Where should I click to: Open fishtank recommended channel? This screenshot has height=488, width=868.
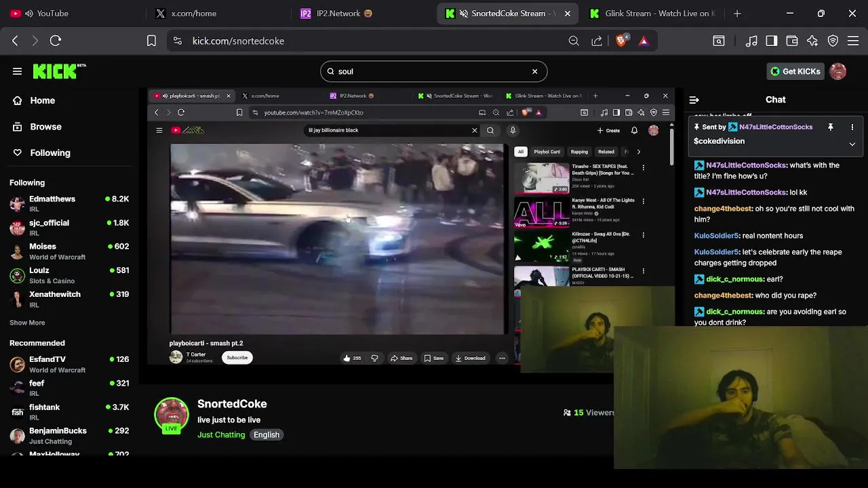68,411
